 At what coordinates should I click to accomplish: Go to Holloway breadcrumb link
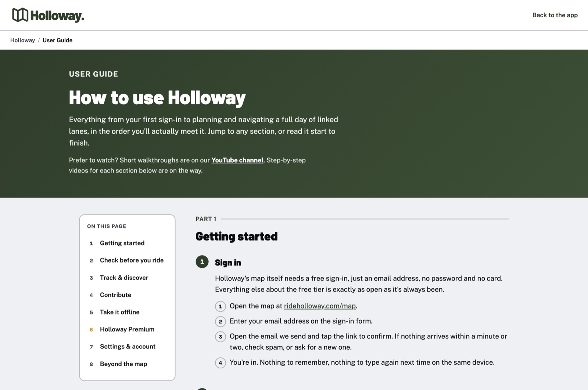tap(22, 40)
